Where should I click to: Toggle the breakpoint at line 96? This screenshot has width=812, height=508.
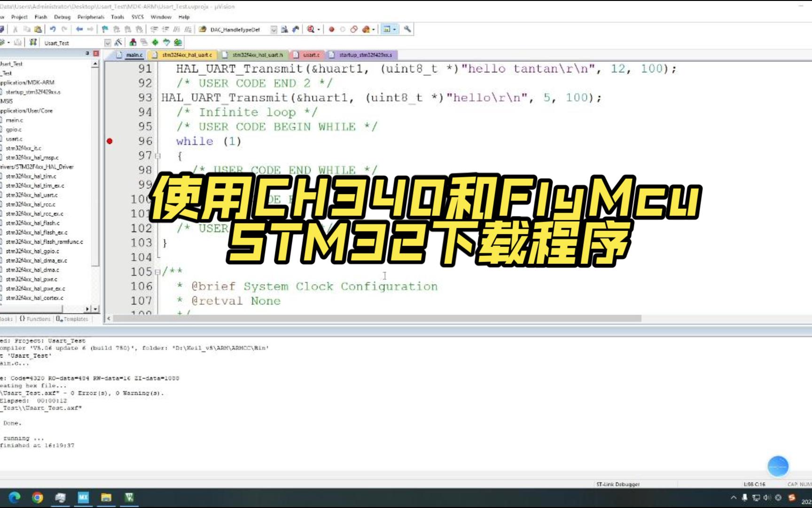pos(109,141)
